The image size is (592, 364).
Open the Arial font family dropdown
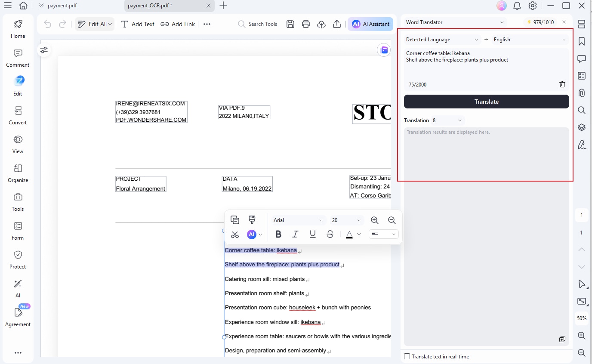tap(298, 220)
